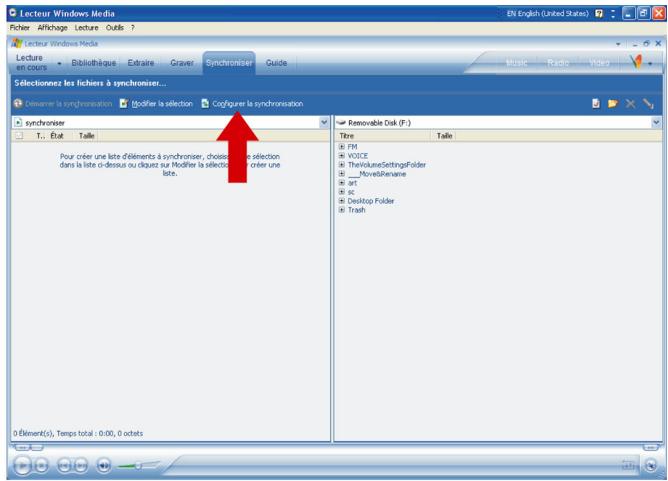Switch to the Guide tab
The height and width of the screenshot is (481, 668).
click(x=276, y=63)
